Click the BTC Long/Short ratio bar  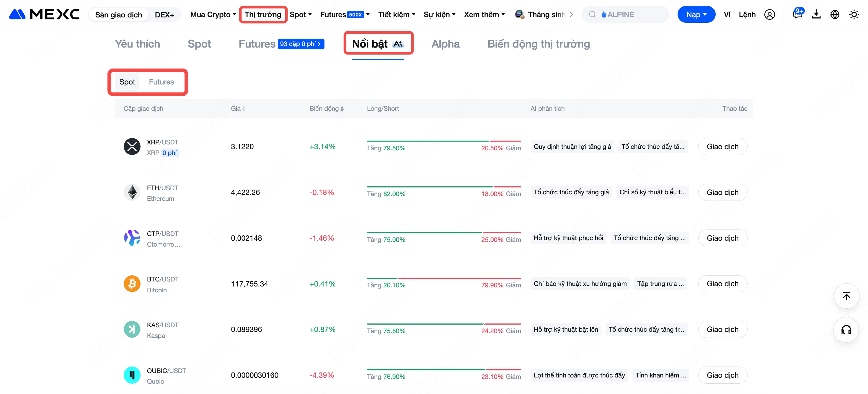(443, 279)
